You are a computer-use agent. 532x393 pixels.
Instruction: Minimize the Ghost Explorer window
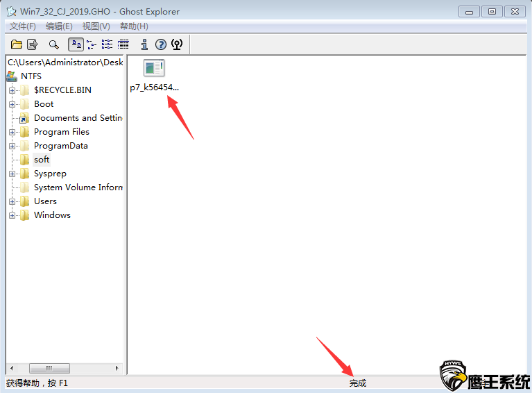tap(469, 12)
